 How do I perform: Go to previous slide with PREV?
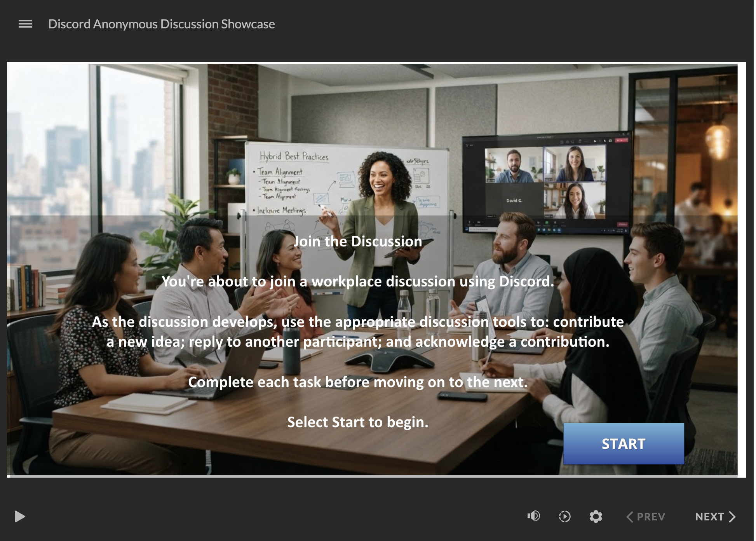pos(646,517)
